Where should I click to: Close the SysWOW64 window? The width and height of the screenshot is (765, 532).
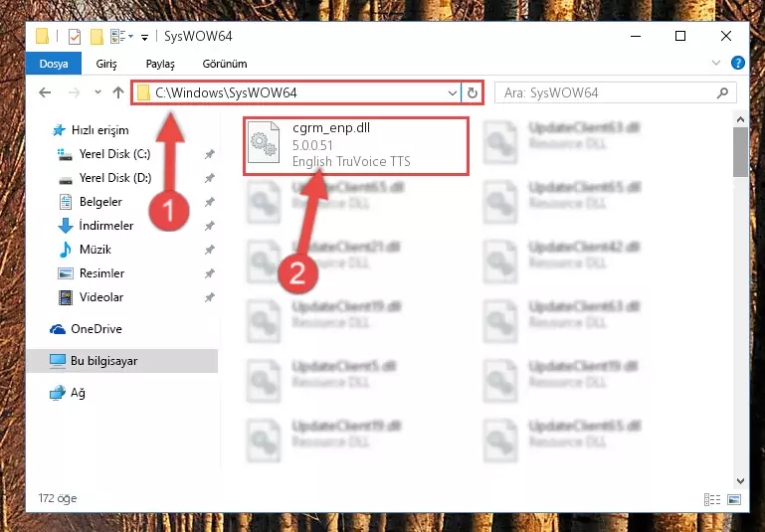click(x=726, y=36)
